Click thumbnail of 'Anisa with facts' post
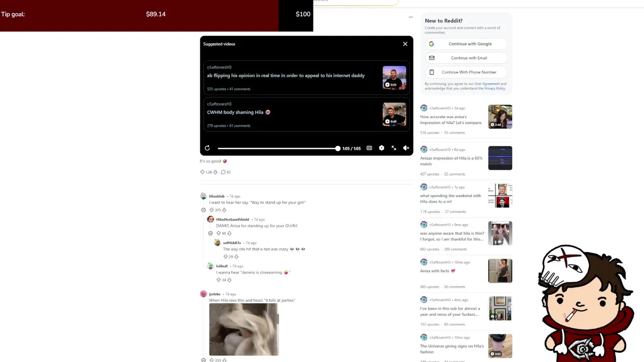This screenshot has height=362, width=644. [x=500, y=270]
